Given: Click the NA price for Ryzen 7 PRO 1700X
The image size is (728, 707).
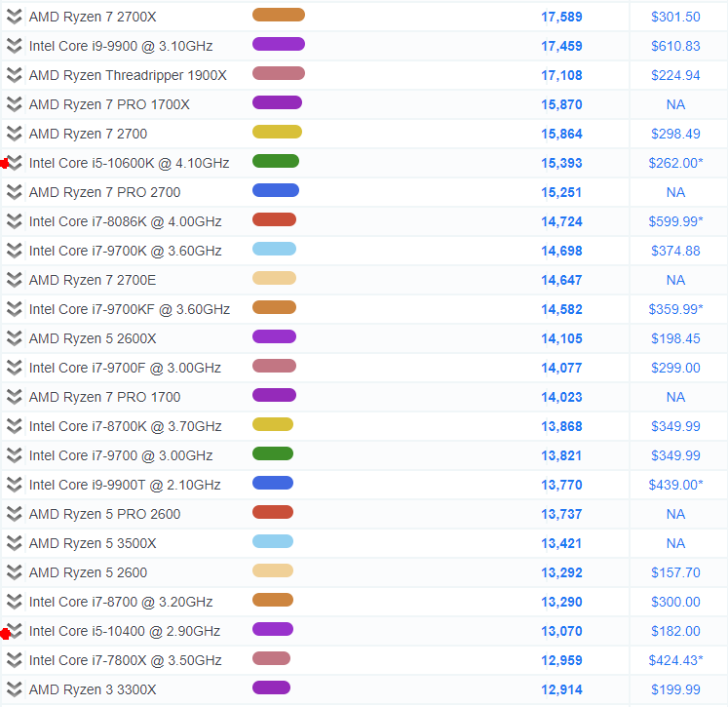Looking at the screenshot, I should click(x=675, y=104).
